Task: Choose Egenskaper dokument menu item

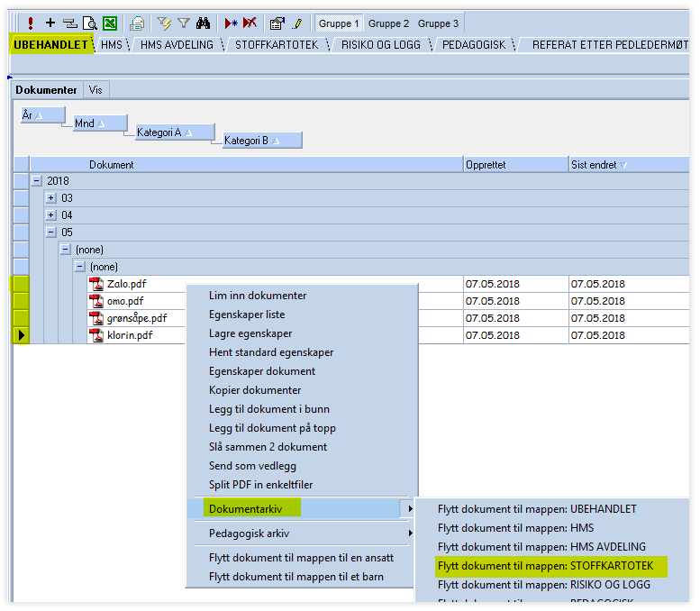Action: click(x=262, y=371)
